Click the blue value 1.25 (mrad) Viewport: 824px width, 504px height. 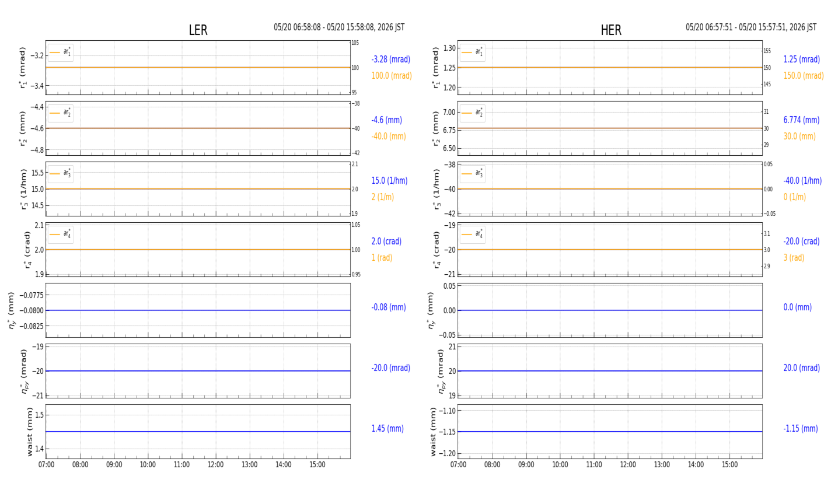(x=802, y=60)
